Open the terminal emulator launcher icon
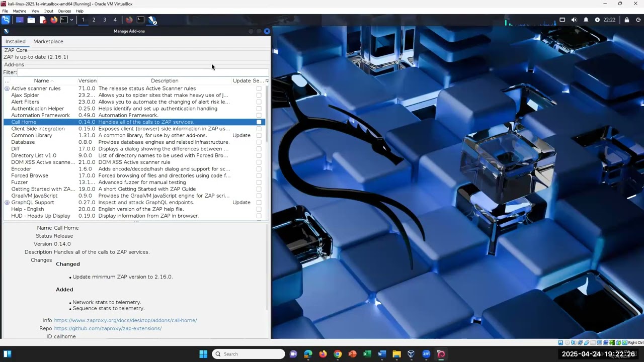 [x=64, y=20]
